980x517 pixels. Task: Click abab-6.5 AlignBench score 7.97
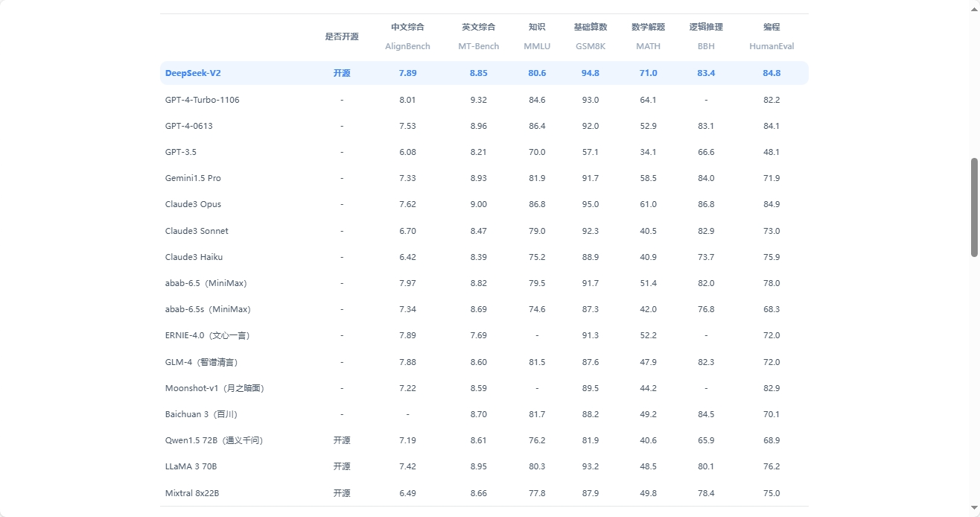click(407, 283)
